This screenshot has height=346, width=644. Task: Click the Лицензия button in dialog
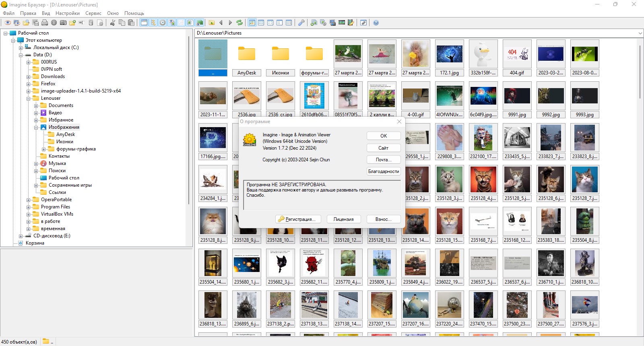tap(343, 219)
